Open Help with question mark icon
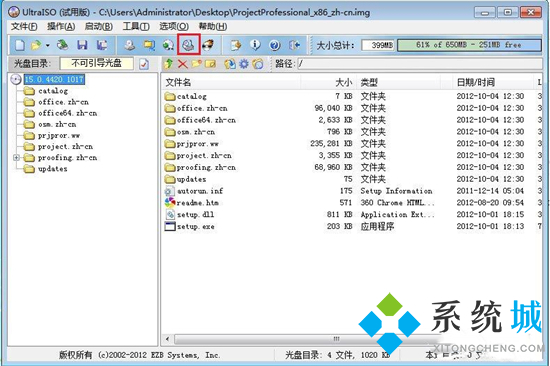 point(275,45)
